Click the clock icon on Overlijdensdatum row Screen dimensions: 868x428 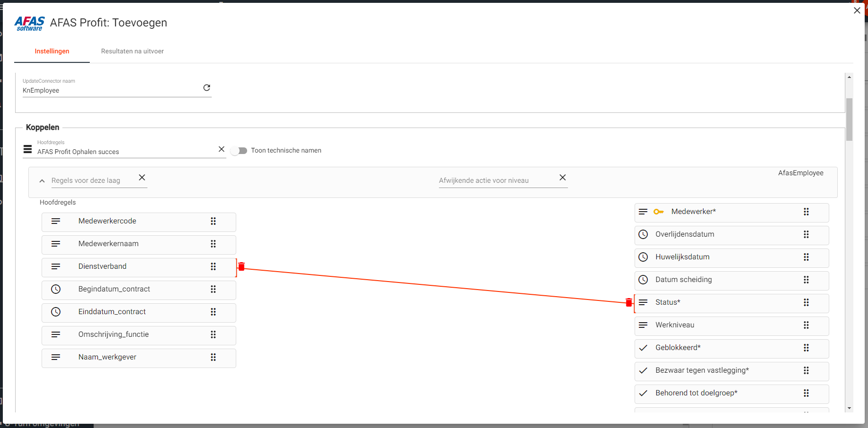coord(643,234)
